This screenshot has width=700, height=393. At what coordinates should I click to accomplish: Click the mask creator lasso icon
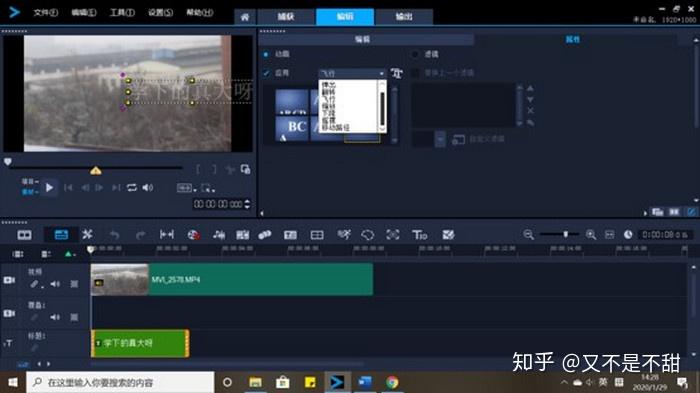[x=367, y=235]
